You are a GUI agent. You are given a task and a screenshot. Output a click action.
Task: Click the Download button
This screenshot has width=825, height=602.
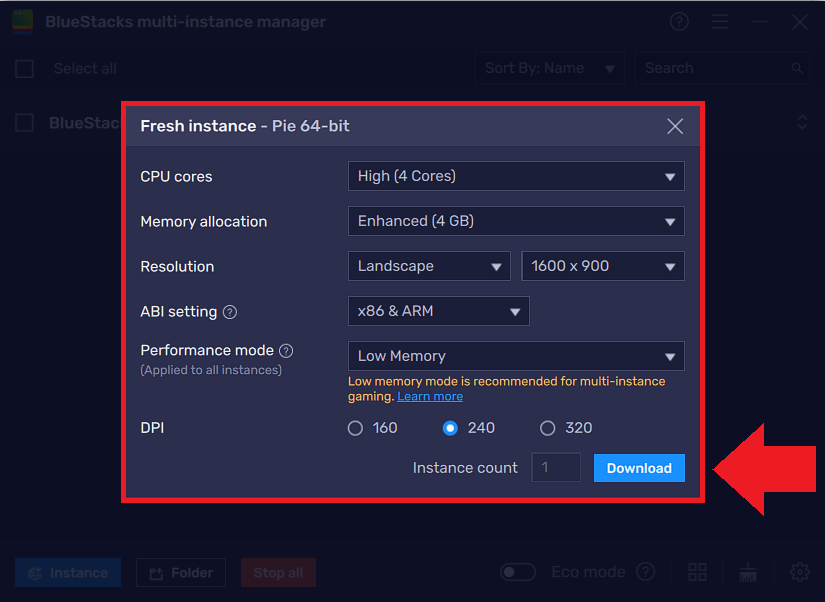(639, 468)
